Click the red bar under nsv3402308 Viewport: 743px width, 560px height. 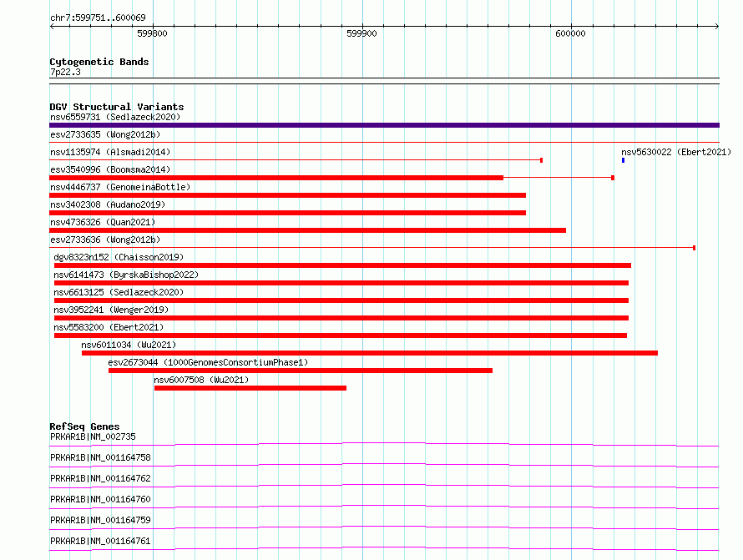click(288, 213)
